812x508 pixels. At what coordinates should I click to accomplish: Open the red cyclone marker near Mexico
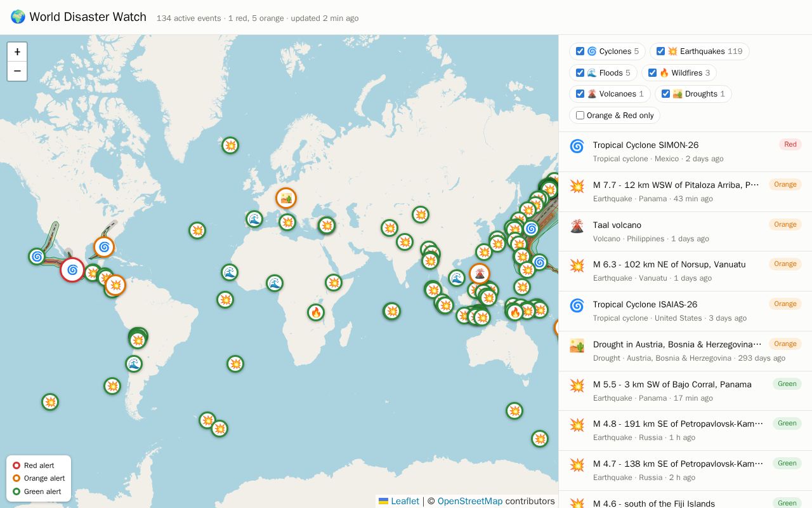pyautogui.click(x=72, y=269)
